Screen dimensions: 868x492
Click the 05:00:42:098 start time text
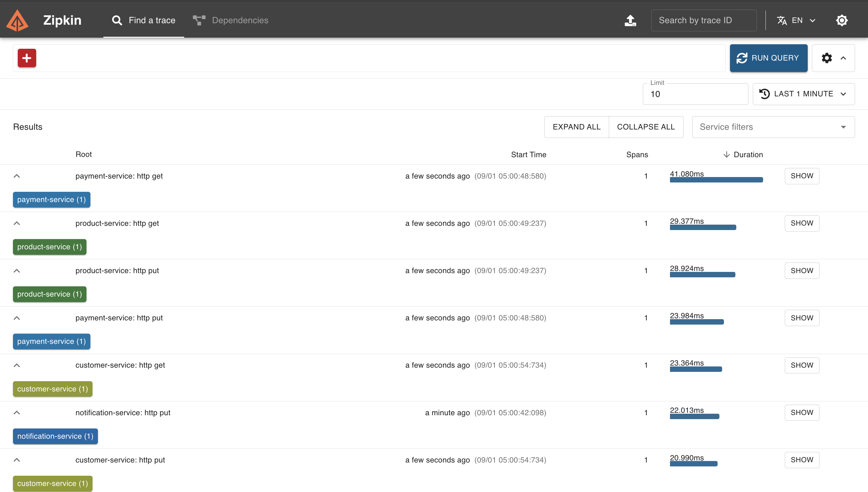(510, 413)
